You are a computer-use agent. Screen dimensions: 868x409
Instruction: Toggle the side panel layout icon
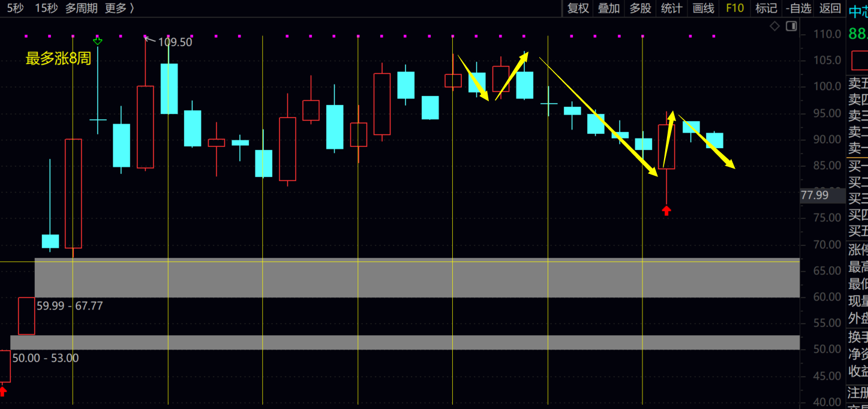tap(791, 26)
